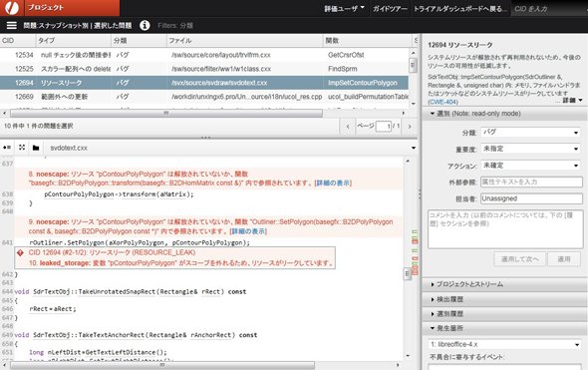Click the 外部参照 text field
Viewport: 588px width, 370px height.
[x=531, y=182]
